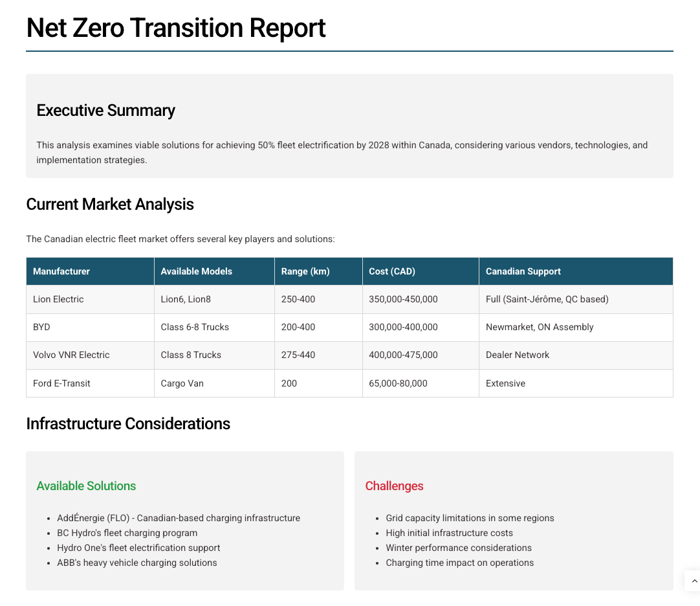Viewport: 700px width, 606px height.
Task: Click the Available Models column header
Action: pos(214,271)
